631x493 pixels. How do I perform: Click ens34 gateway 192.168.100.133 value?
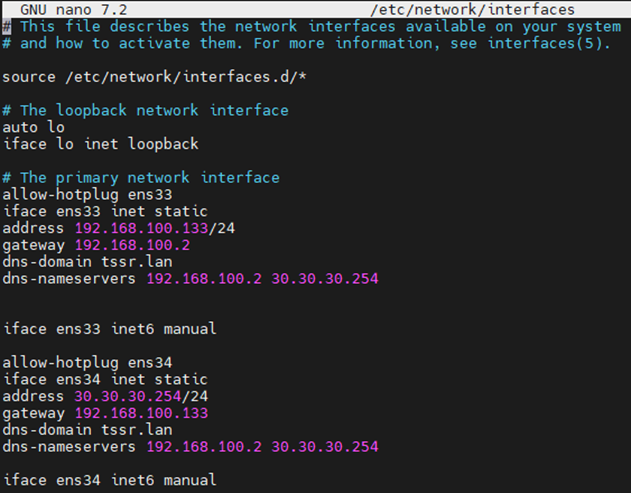click(141, 413)
